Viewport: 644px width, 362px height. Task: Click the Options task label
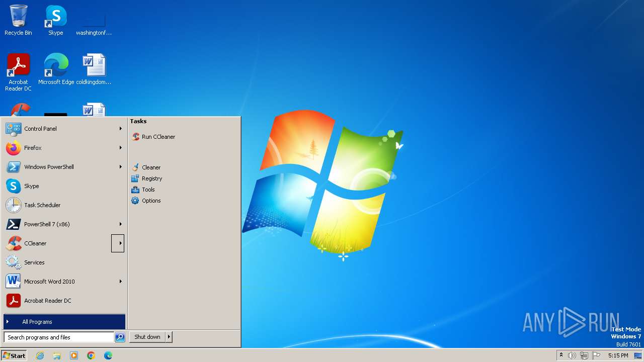point(151,201)
